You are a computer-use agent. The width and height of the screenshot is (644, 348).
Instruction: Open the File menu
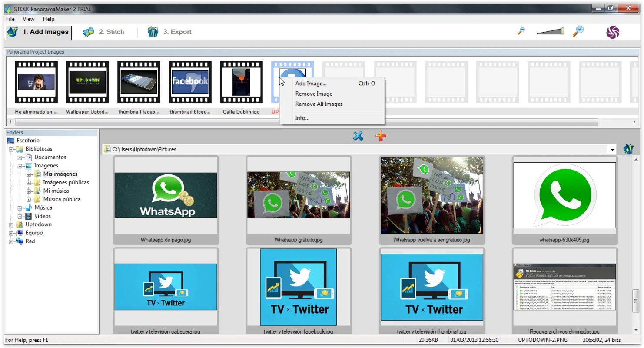point(10,19)
